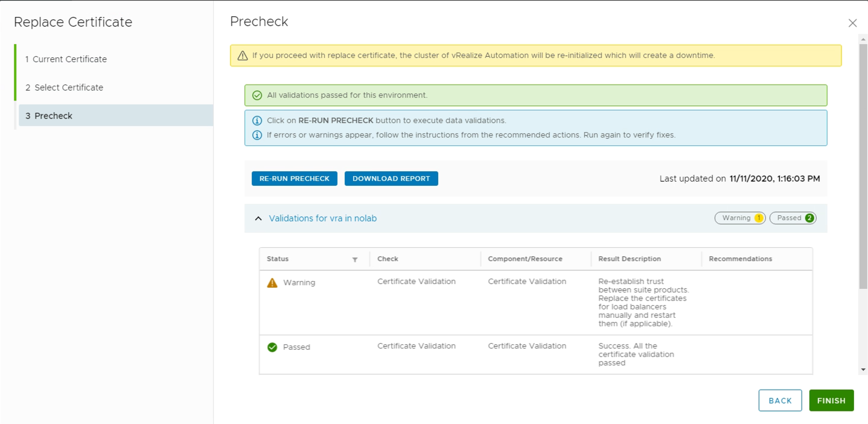Viewport: 868px width, 424px height.
Task: Click the scrollbar down arrow
Action: tap(864, 369)
